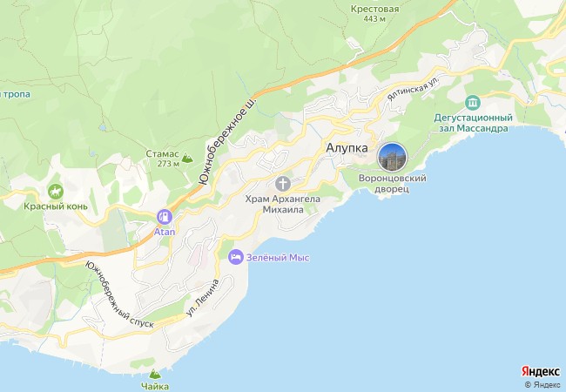The height and width of the screenshot is (392, 566).
Task: Click the Красный конь horse riding icon
Action: 55,192
